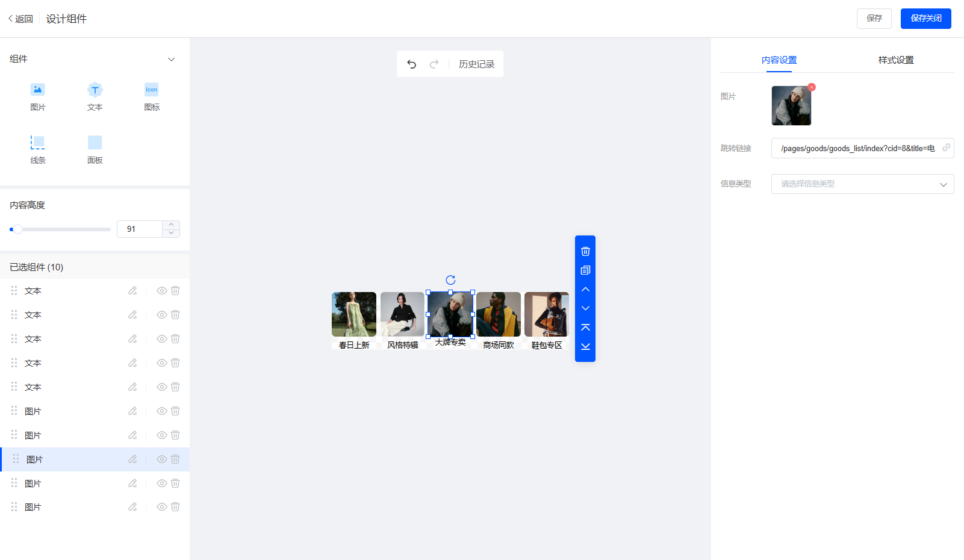Select the fourth 图片 row in list
Screen dimensions: 964x560
(x=95, y=484)
